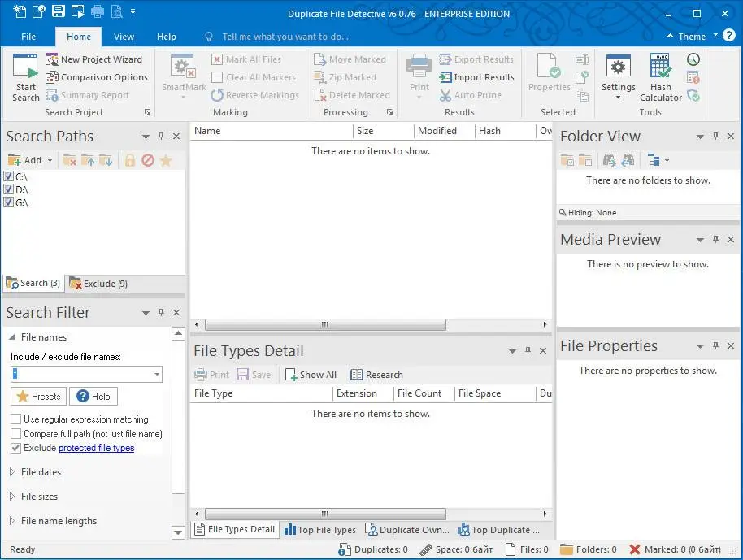The height and width of the screenshot is (560, 743).
Task: Switch to the Help ribbon tab
Action: [x=167, y=37]
